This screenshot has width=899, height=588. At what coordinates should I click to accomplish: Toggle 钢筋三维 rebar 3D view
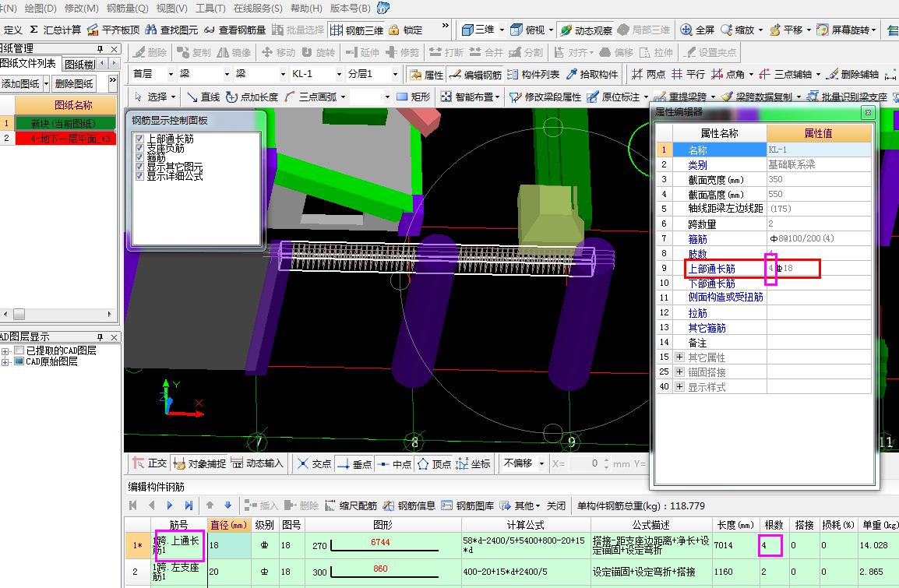(x=358, y=30)
